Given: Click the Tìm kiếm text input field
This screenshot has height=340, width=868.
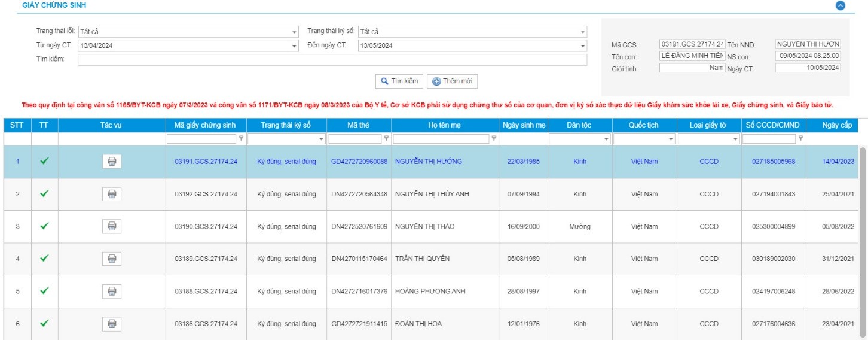Looking at the screenshot, I should click(x=332, y=60).
